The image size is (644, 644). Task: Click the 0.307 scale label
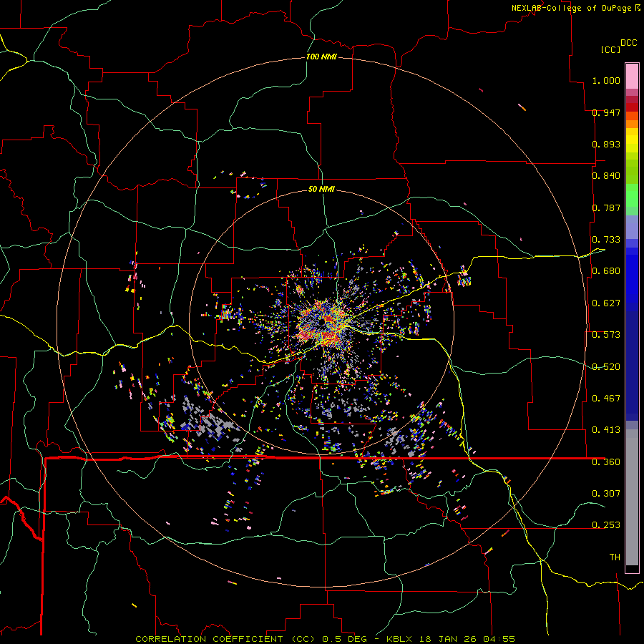pyautogui.click(x=606, y=493)
